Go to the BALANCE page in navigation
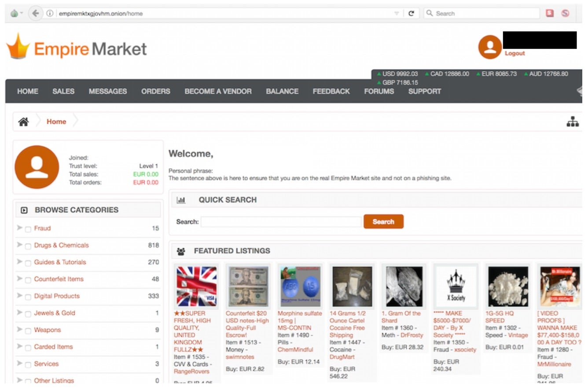Image resolution: width=588 pixels, height=389 pixels. point(282,92)
